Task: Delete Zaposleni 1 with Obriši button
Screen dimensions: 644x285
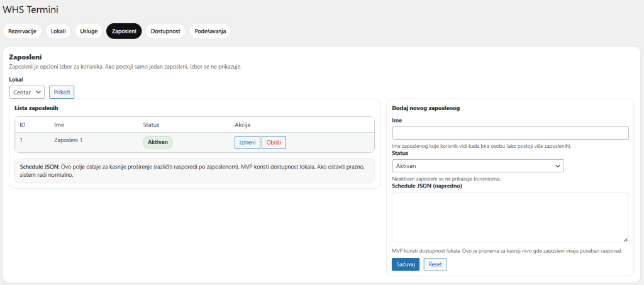Action: tap(274, 143)
